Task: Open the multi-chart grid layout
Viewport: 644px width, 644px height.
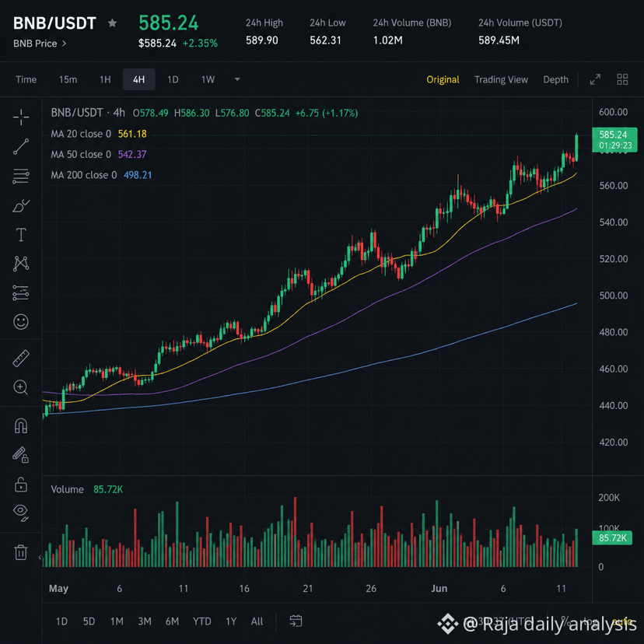Action: pos(622,79)
